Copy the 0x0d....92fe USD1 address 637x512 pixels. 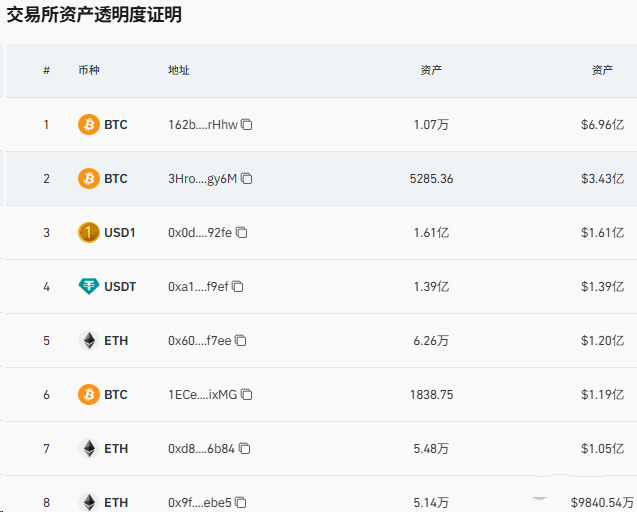click(241, 232)
